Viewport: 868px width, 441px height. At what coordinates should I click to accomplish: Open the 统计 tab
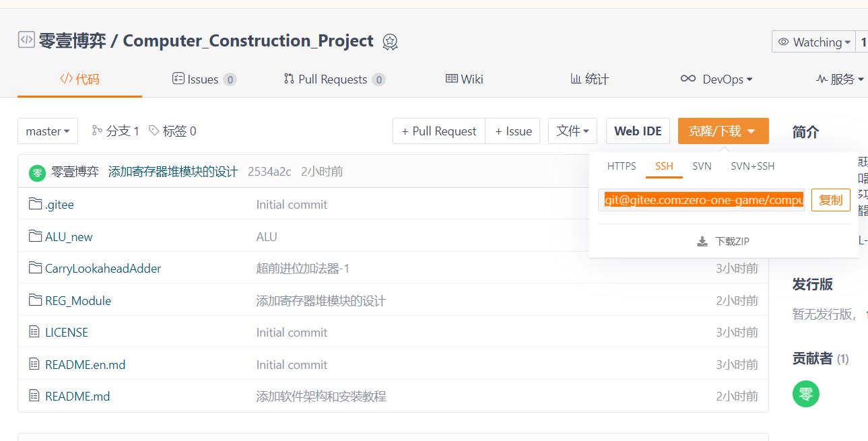589,79
